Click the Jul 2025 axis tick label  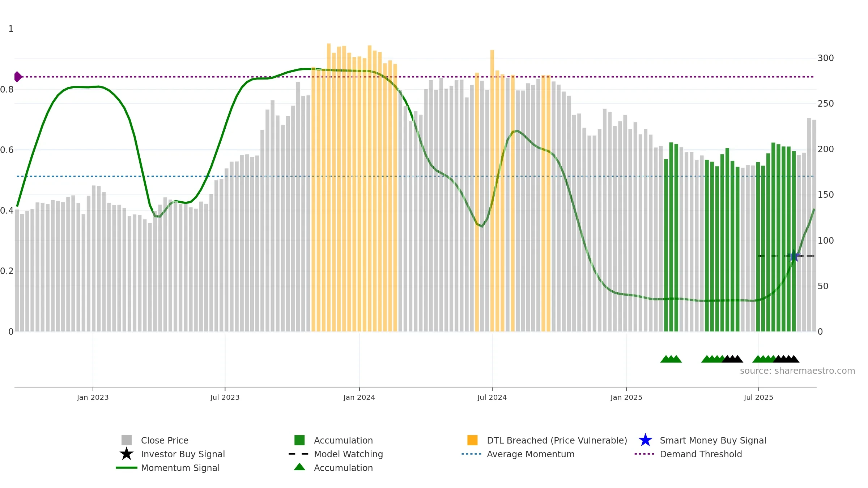point(758,398)
